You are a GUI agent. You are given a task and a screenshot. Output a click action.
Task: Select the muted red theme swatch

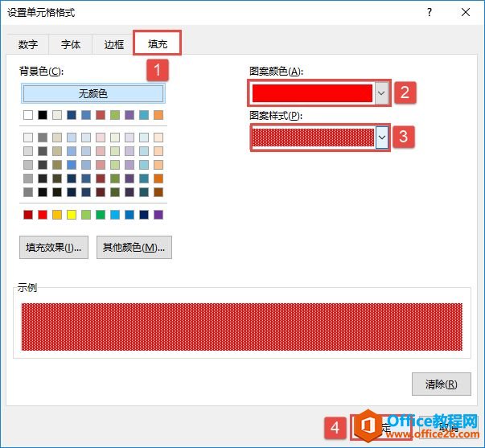101,115
